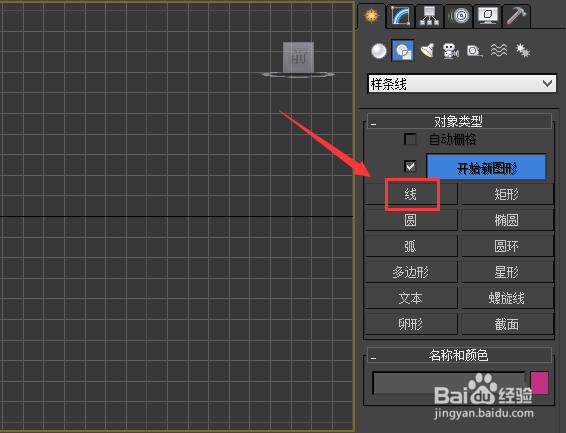Screen dimensions: 566x433
Task: Open the Create panel tab
Action: click(x=371, y=16)
